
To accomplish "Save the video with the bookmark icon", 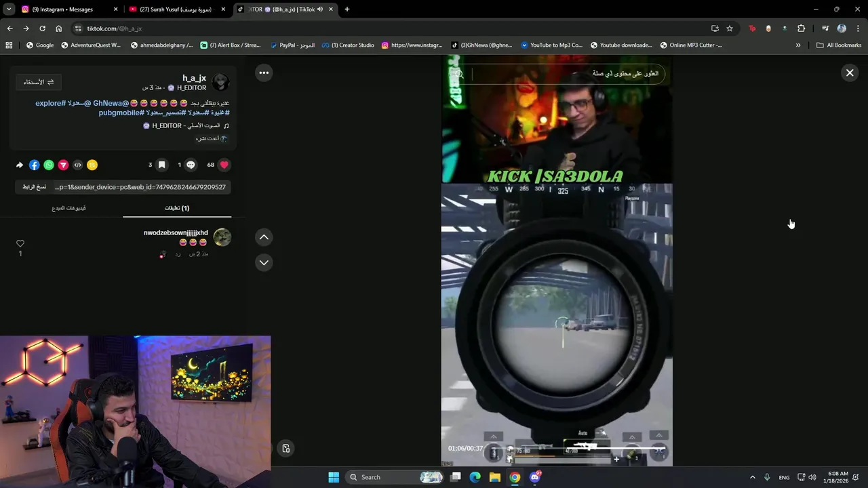I will coord(161,165).
